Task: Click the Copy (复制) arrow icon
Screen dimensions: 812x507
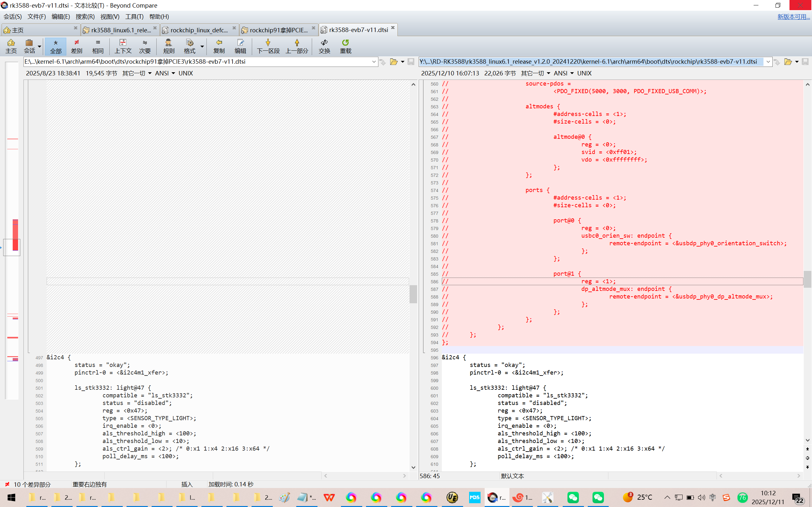Action: (x=219, y=46)
